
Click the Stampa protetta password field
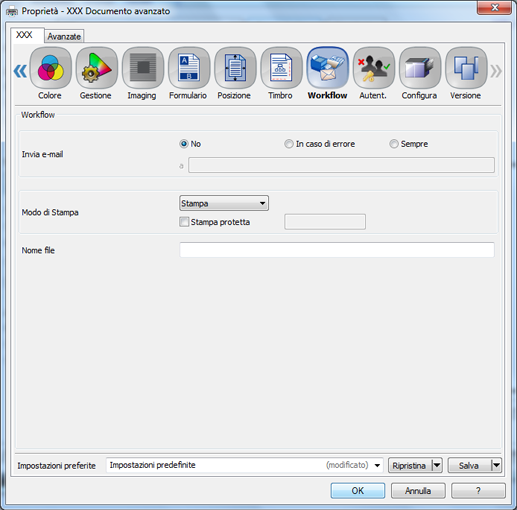coord(325,222)
